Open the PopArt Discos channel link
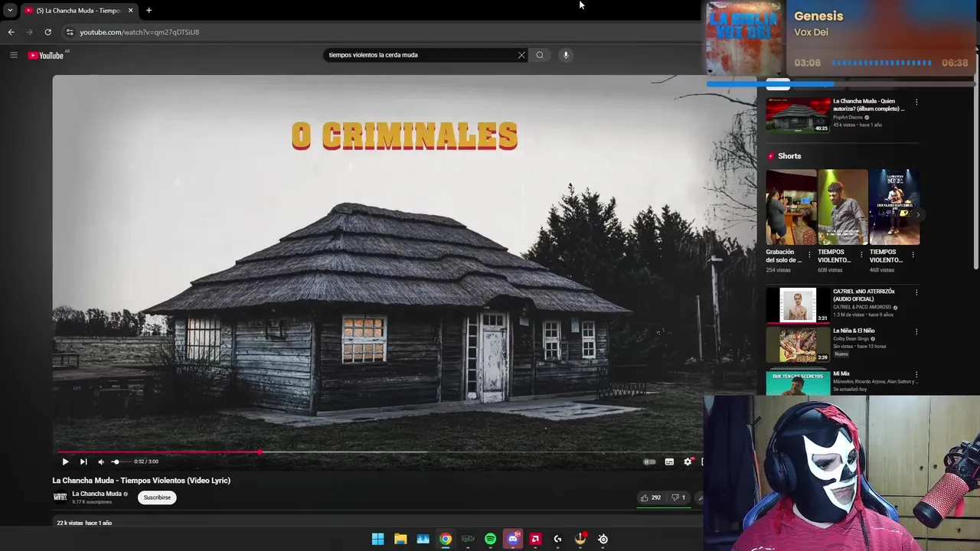Image resolution: width=980 pixels, height=551 pixels. point(848,117)
